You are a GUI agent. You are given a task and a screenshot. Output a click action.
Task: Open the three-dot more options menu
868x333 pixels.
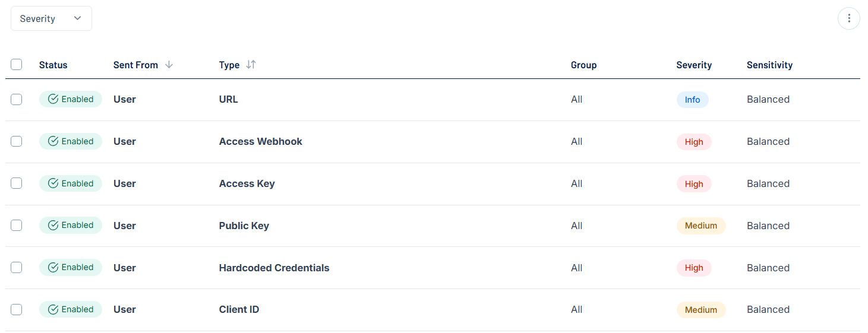pos(848,18)
